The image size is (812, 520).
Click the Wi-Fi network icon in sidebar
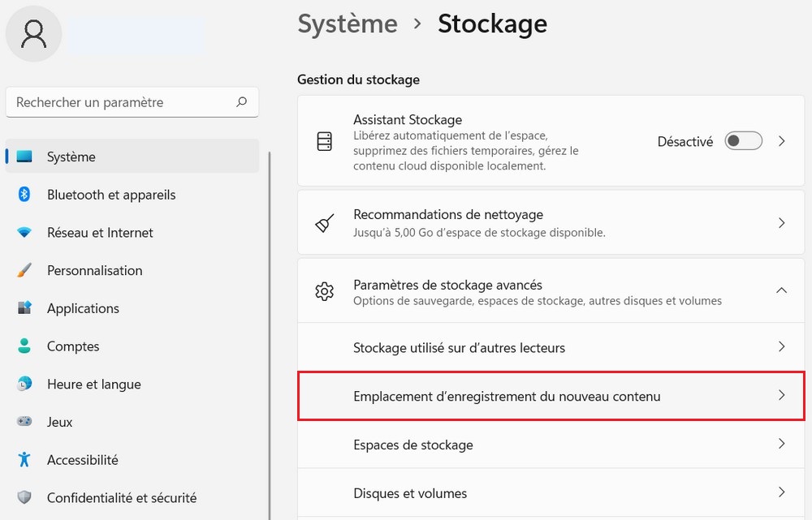tap(24, 233)
